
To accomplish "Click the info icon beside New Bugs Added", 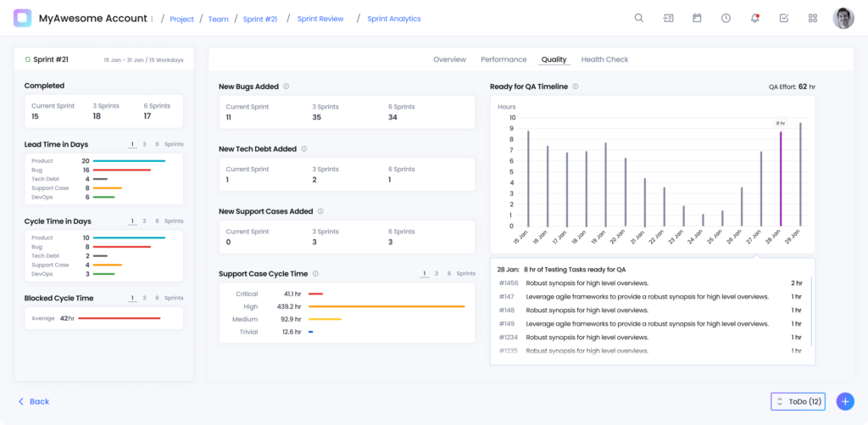I will click(x=287, y=87).
